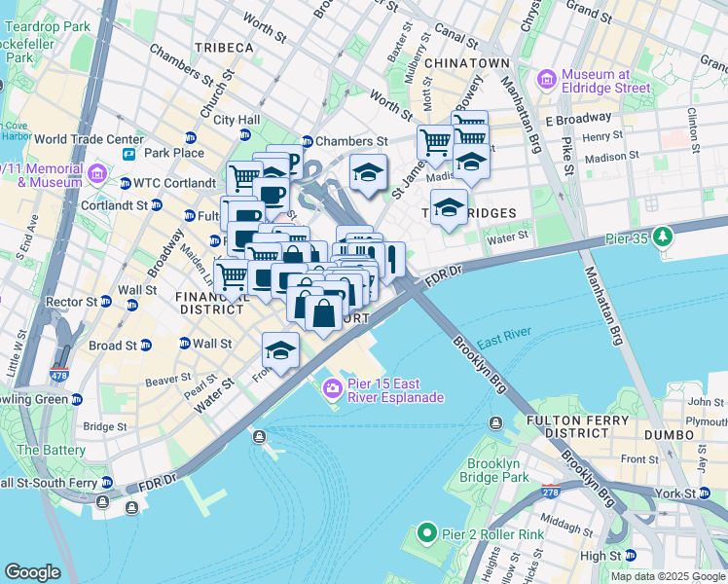Select the 9/11 Memorial & Museum pin icon
728x584 pixels.
97,174
